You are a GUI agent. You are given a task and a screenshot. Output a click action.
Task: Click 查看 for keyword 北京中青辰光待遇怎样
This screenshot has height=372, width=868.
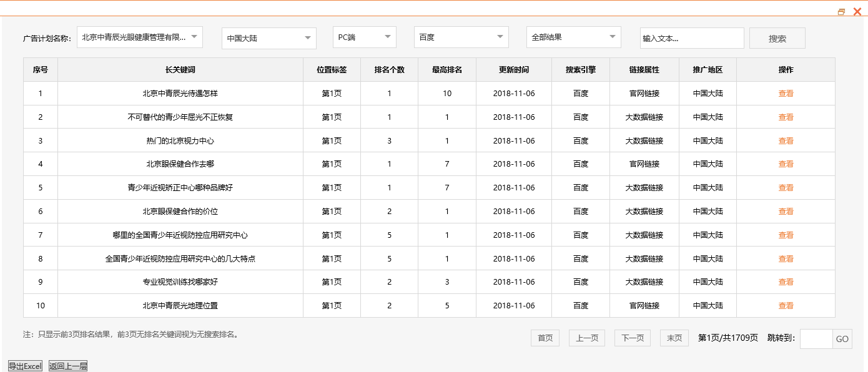coord(786,92)
